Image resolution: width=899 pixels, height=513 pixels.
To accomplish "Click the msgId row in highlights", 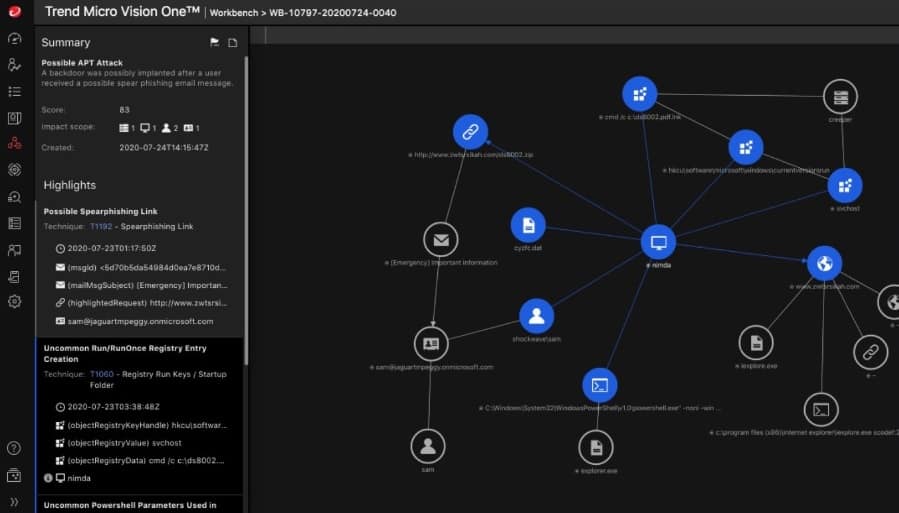I will coord(140,268).
